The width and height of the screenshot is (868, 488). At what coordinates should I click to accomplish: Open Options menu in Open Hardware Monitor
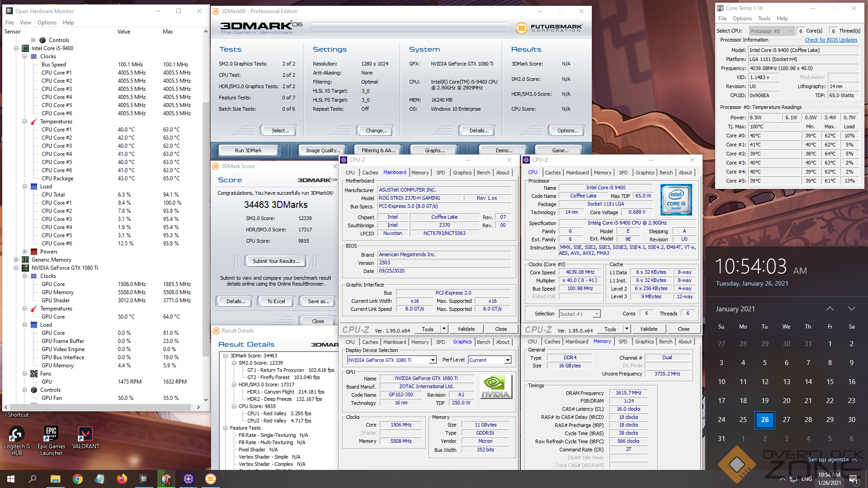point(47,23)
